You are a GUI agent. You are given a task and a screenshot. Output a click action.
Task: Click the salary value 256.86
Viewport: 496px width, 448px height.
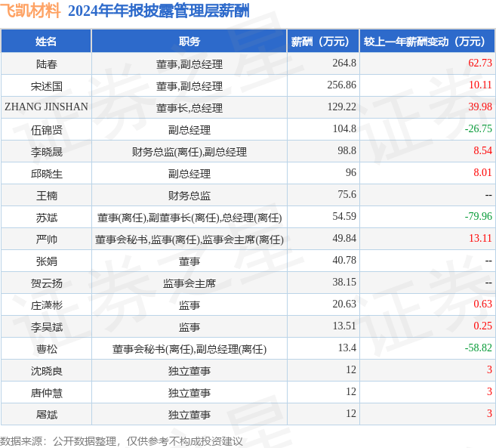click(x=342, y=85)
